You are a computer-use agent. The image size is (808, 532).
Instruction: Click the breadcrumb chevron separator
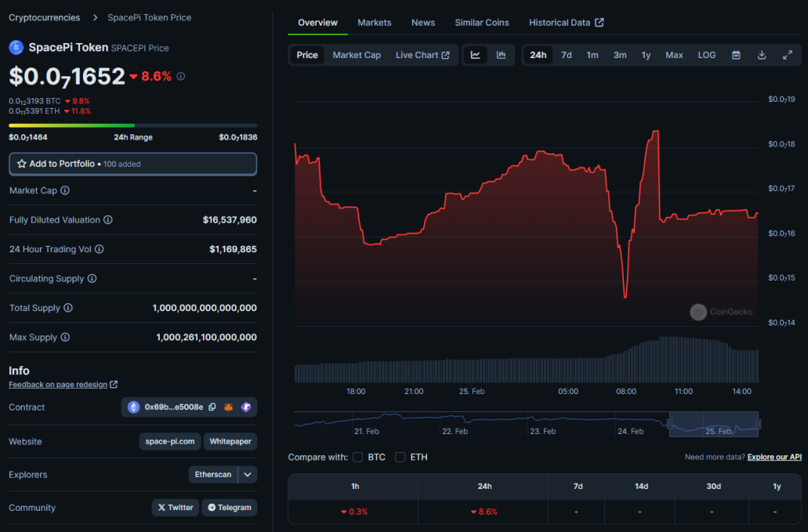tap(95, 17)
